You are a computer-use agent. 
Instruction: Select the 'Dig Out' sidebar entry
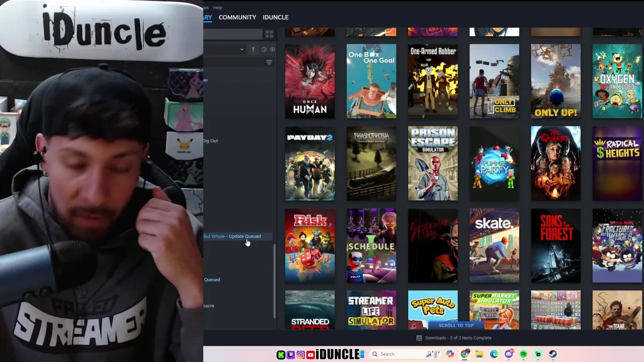click(210, 141)
